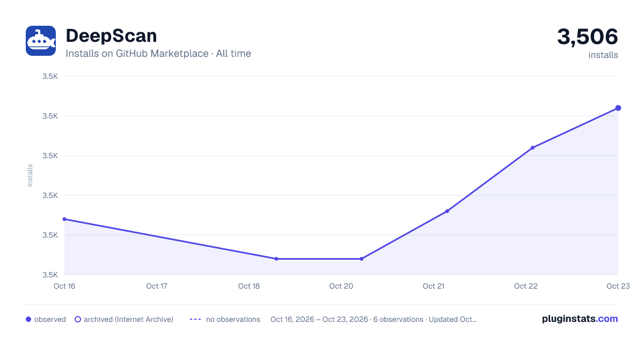
Task: Click the dashed "no observations" legend line
Action: [x=195, y=319]
